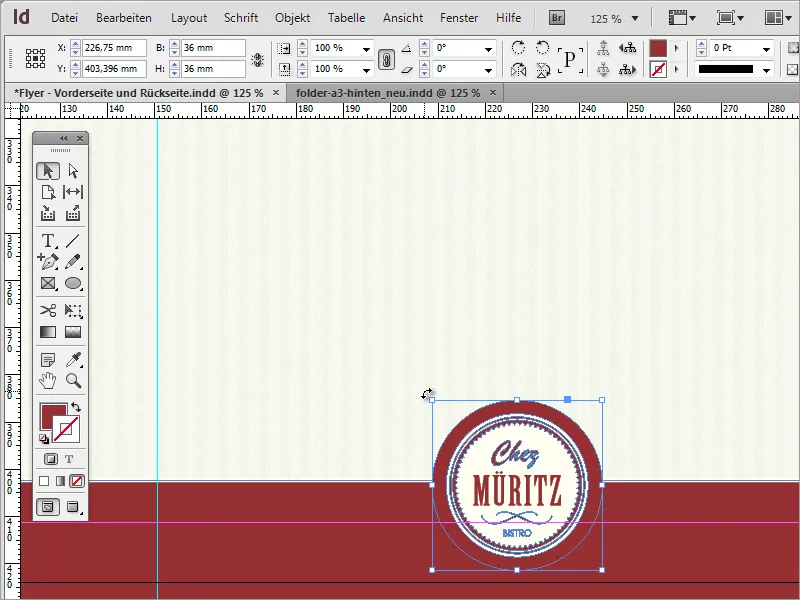Switch to Normal view mode
Screen dimensions: 800x600
tap(48, 507)
